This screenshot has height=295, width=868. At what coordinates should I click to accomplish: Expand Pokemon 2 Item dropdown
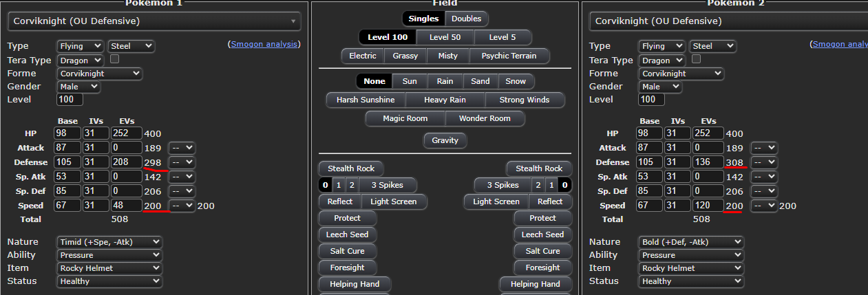[x=690, y=268]
